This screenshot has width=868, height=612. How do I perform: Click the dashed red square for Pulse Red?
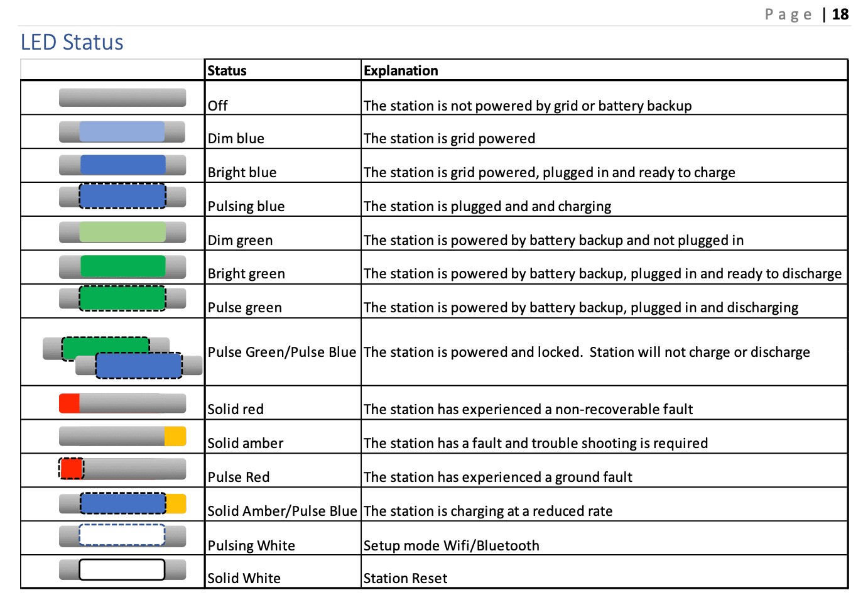point(71,469)
